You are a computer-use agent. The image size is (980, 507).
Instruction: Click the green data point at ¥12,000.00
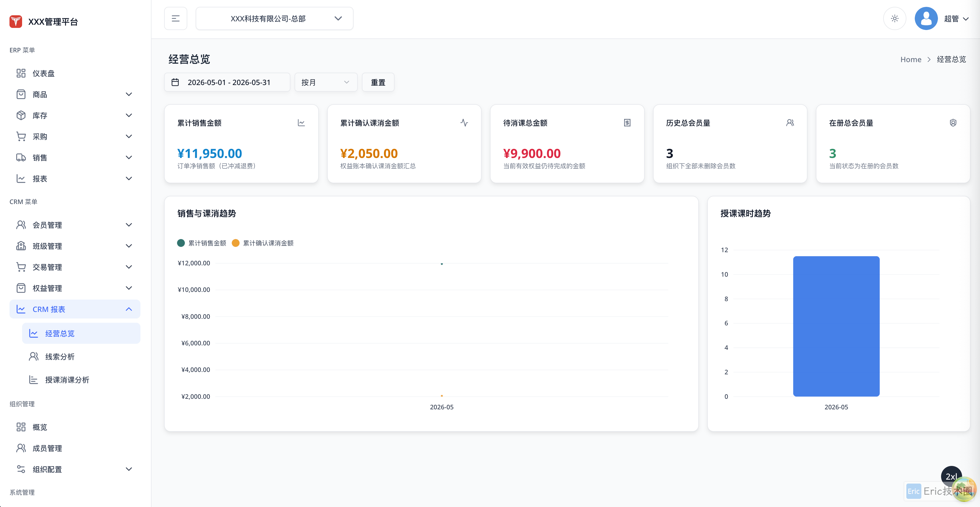pyautogui.click(x=442, y=264)
